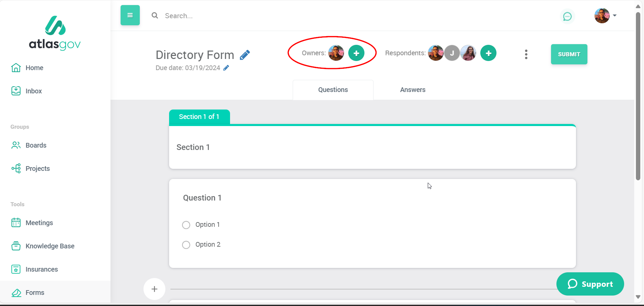Add a new owner with plus button
644x306 pixels.
356,53
